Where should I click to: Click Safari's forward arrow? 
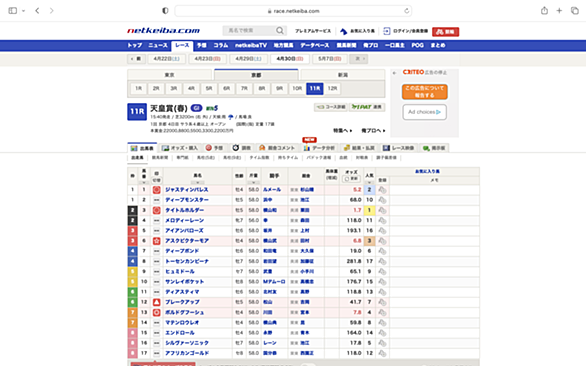pyautogui.click(x=52, y=10)
